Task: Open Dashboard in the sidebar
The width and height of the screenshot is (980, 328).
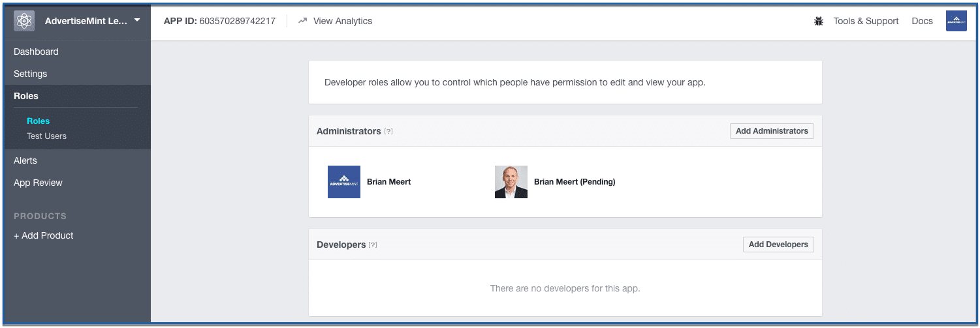Action: click(36, 52)
